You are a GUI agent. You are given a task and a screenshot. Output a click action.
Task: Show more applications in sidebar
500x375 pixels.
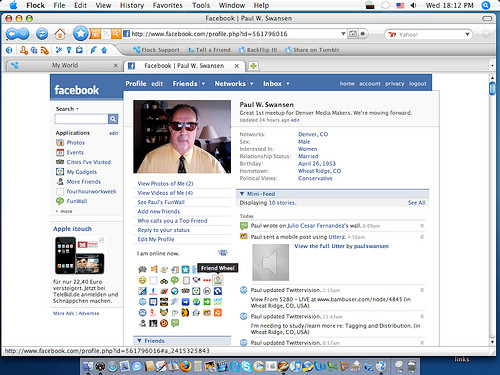(64, 211)
